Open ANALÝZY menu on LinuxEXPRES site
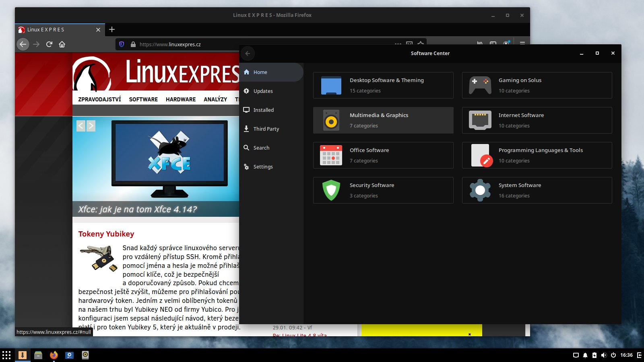This screenshot has width=644, height=362. 215,99
